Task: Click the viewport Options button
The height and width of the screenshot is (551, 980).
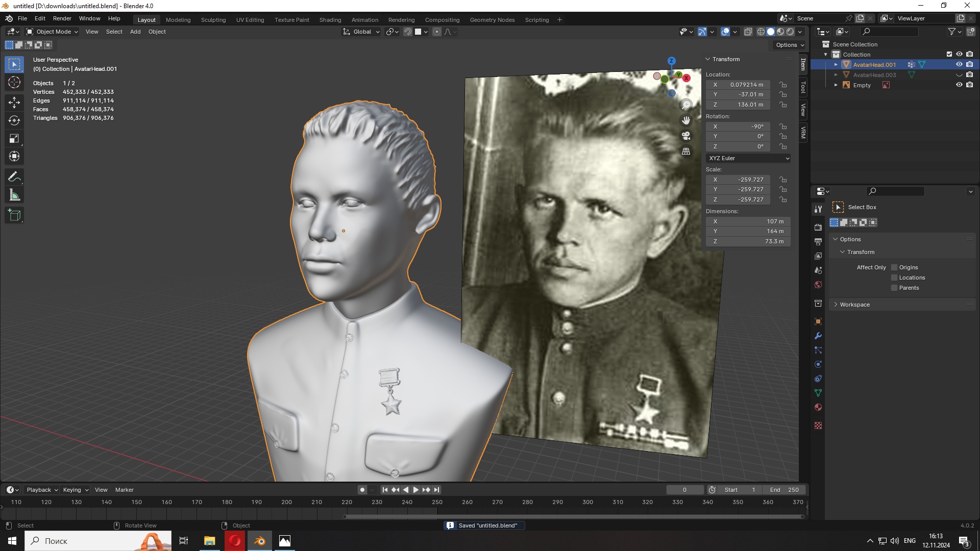Action: [x=790, y=45]
